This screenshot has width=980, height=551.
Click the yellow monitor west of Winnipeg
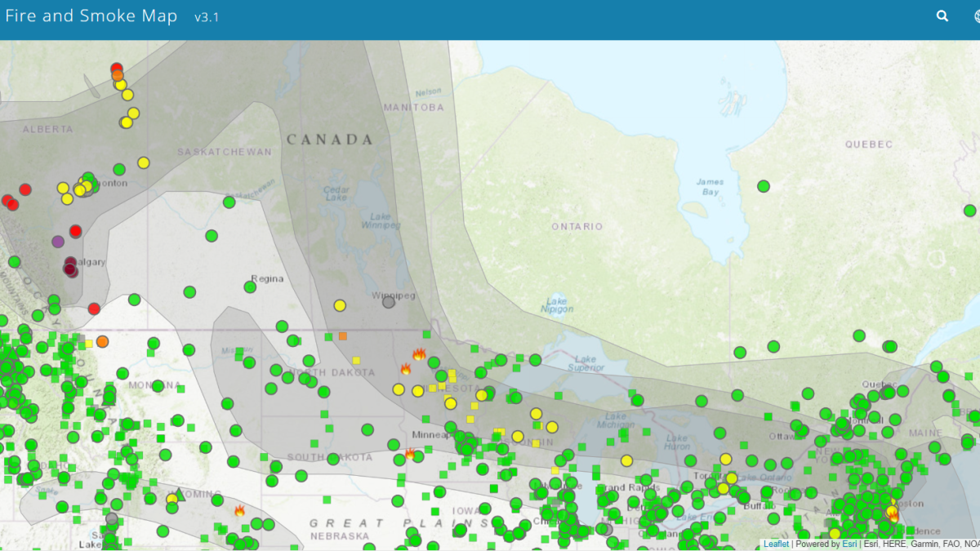(340, 305)
